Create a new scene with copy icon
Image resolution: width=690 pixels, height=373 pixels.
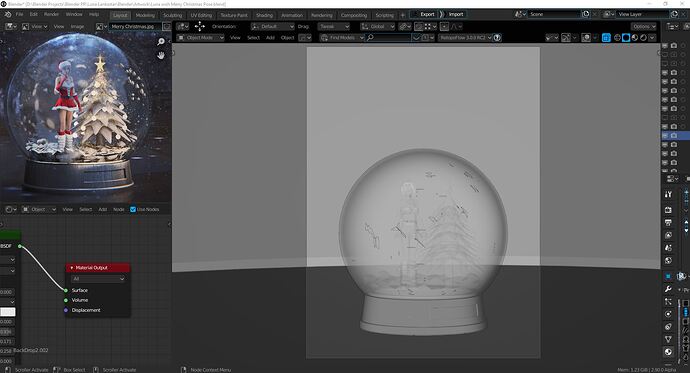coord(586,14)
